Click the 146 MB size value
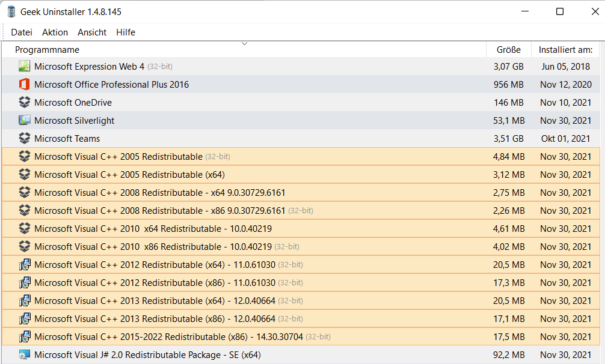 coord(509,103)
